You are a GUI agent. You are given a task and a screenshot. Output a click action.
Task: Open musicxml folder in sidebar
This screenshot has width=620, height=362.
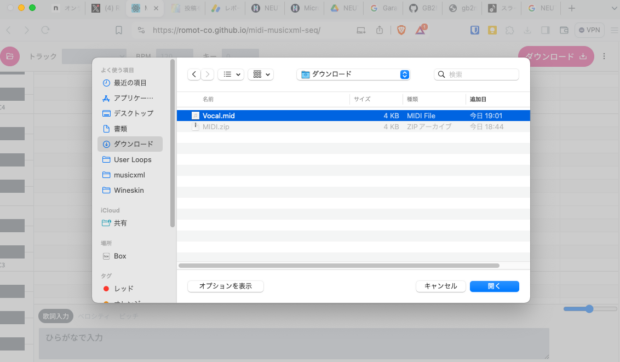[x=130, y=175]
